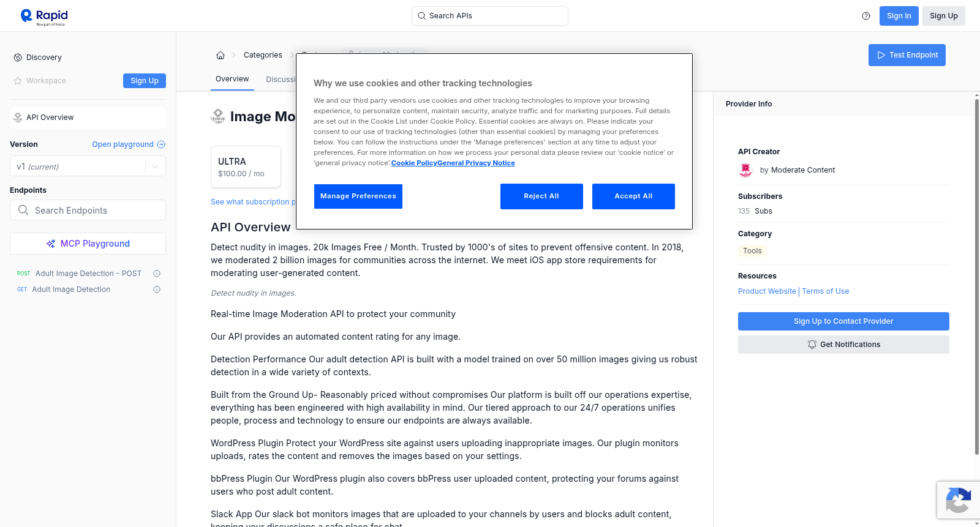Click the Image Moderation API logo icon
Image resolution: width=980 pixels, height=527 pixels.
[x=218, y=116]
